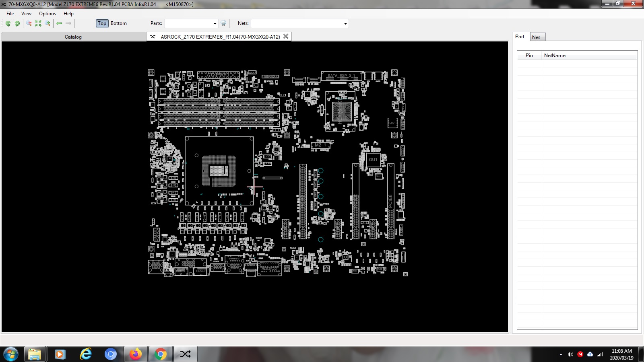Go back with the green left arrow
The image size is (644, 362).
59,23
